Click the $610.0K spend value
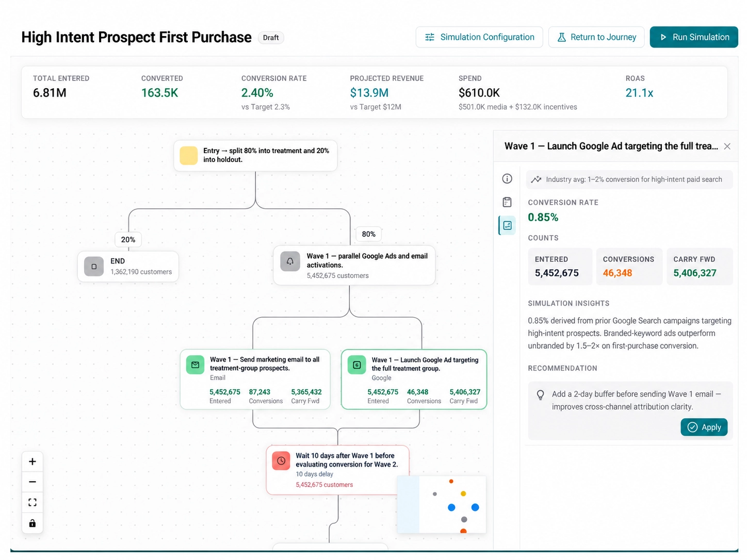 479,93
